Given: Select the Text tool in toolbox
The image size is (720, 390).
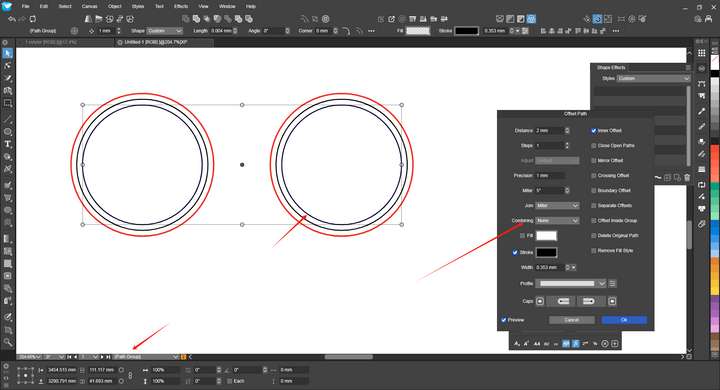Looking at the screenshot, I should pyautogui.click(x=7, y=144).
